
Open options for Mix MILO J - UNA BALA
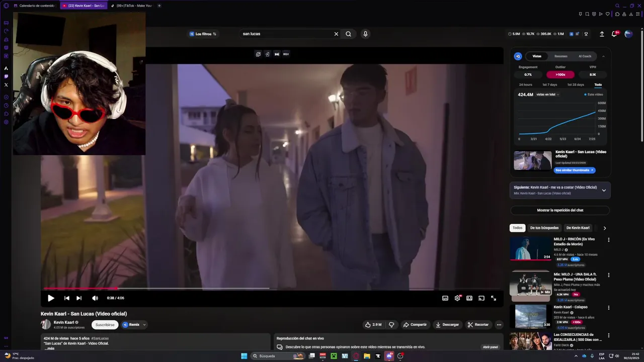click(x=608, y=275)
